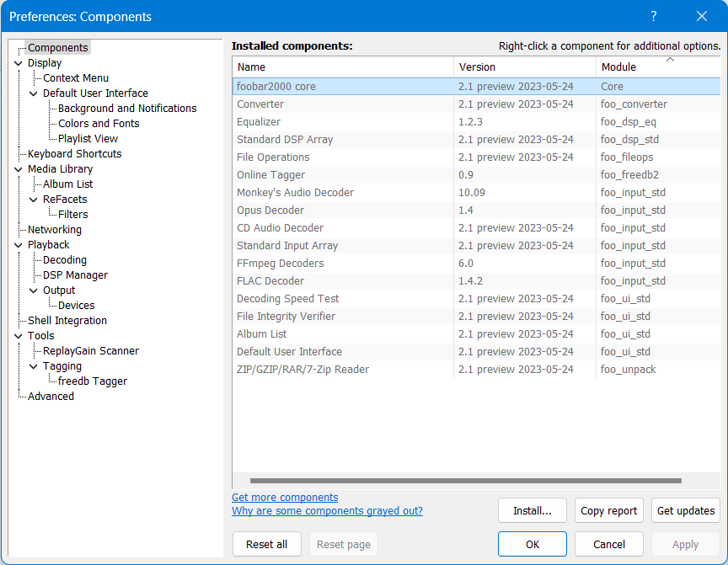This screenshot has width=728, height=565.
Task: Confirm preferences with the OK button
Action: 532,544
